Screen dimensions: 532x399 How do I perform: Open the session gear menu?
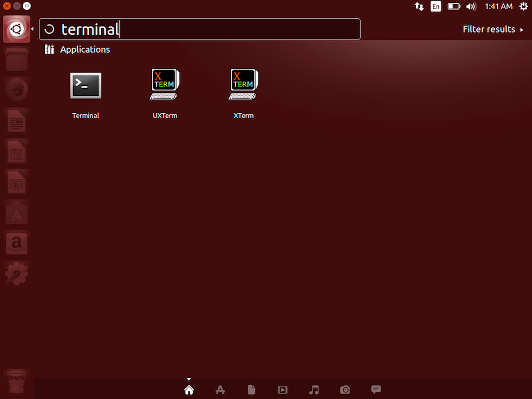(x=524, y=7)
